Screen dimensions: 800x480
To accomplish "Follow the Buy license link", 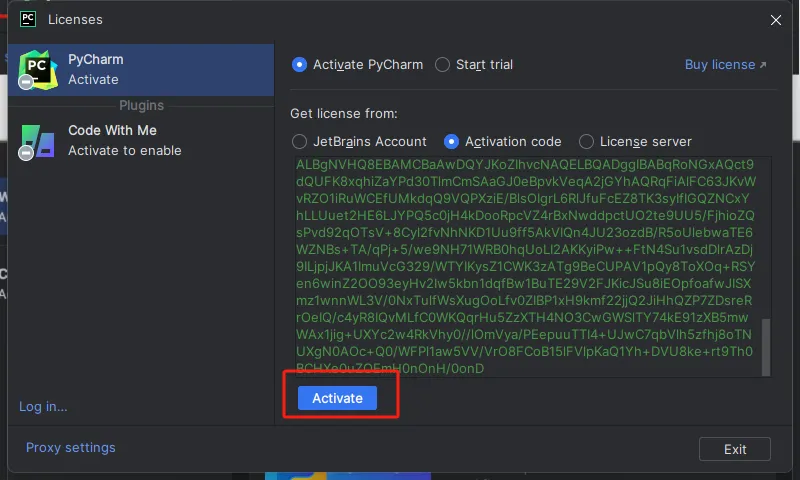I will [x=720, y=65].
